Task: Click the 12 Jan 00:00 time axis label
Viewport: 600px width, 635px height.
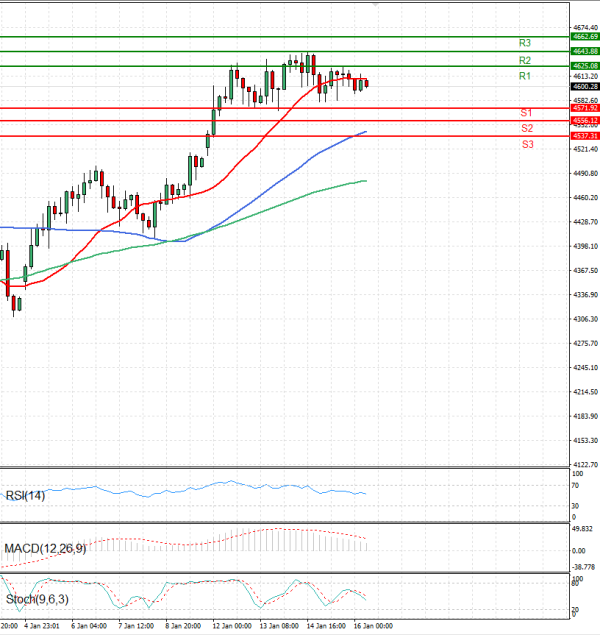Action: 230,627
